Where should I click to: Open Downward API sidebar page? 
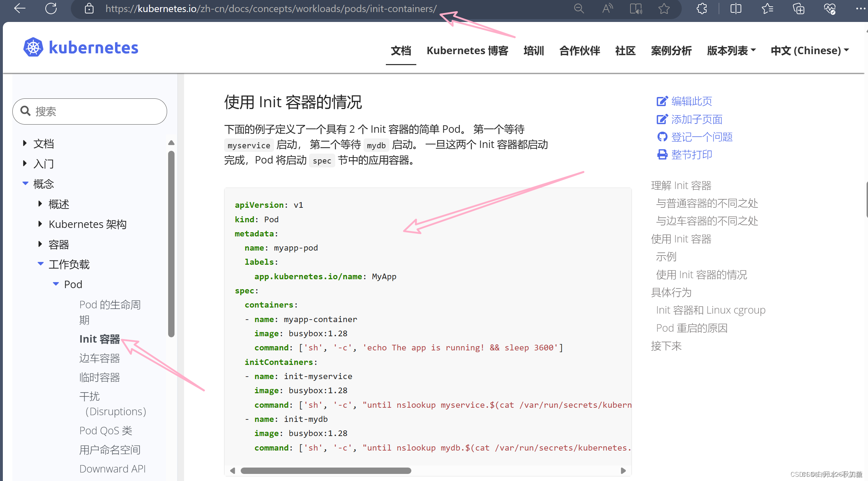coord(112,469)
